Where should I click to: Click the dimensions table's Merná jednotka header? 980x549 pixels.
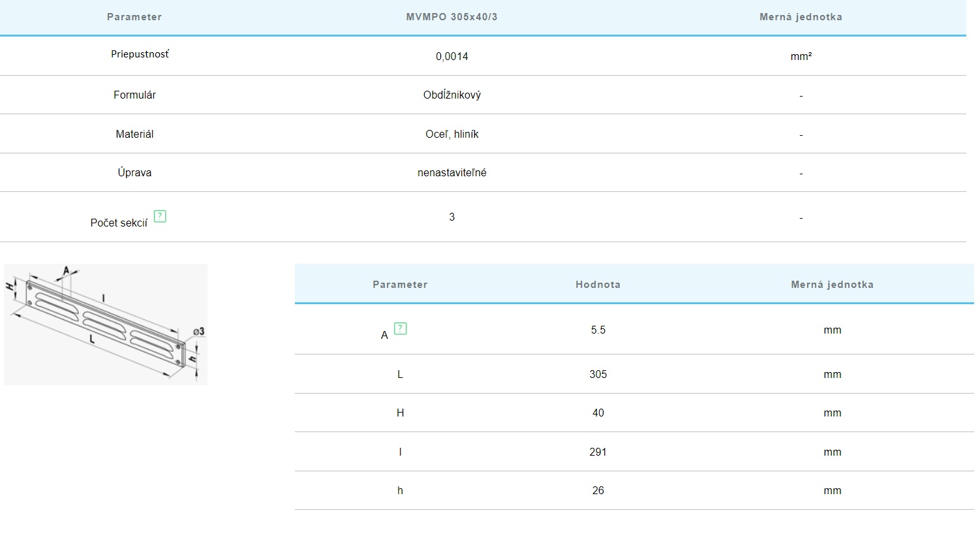coord(832,285)
